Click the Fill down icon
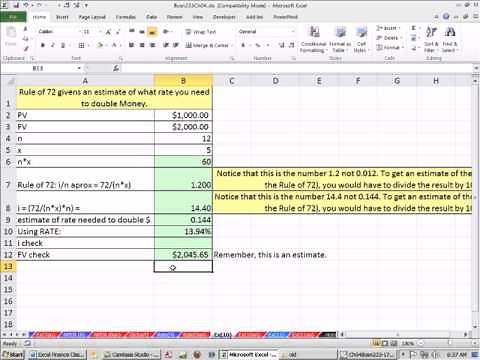480x360 pixels. [414, 38]
